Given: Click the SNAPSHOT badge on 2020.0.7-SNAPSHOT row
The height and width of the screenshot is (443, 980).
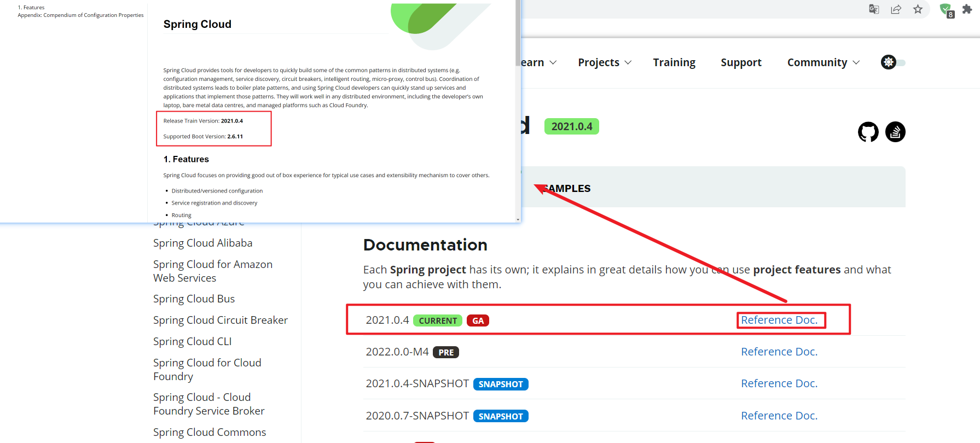Looking at the screenshot, I should pyautogui.click(x=501, y=416).
